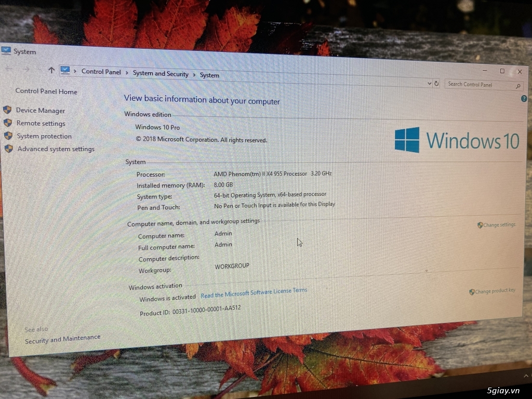Viewport: 532px width, 399px height.
Task: Click the Refresh button beside address bar
Action: pyautogui.click(x=436, y=84)
